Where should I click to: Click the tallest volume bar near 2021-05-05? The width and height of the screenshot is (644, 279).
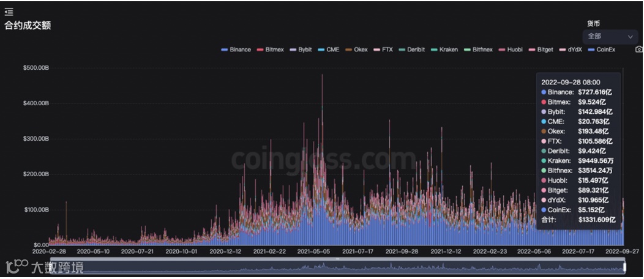[322, 160]
